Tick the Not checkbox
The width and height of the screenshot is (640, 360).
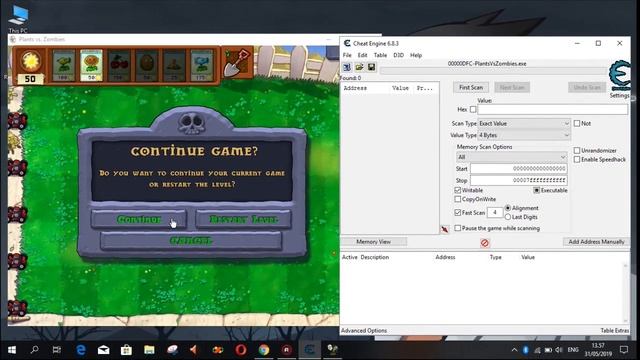[577, 123]
